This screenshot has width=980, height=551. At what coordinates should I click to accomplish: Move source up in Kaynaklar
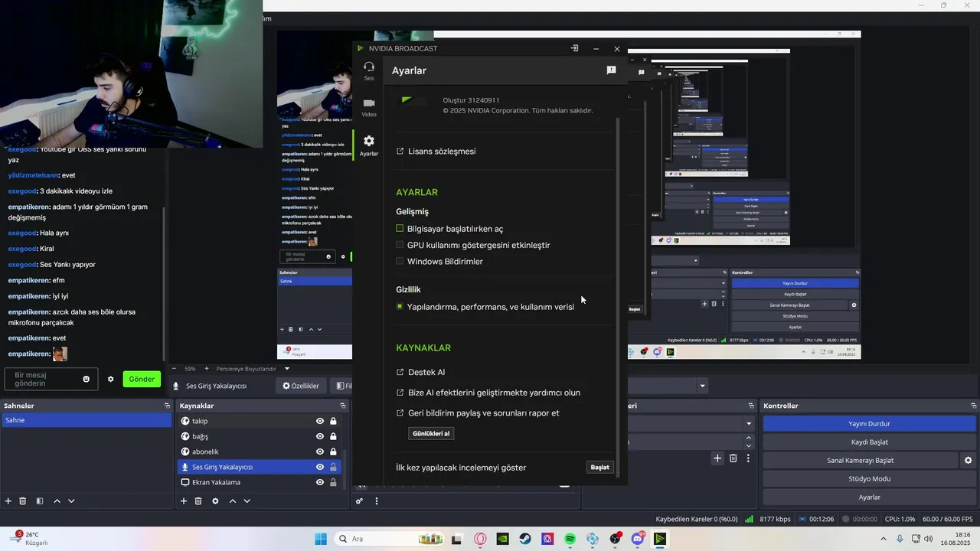coord(233,501)
